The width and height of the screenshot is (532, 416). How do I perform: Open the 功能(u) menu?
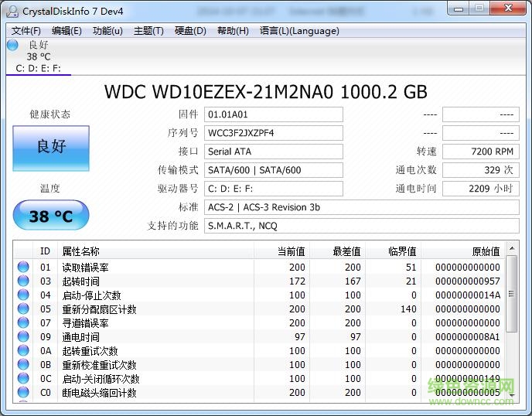click(x=107, y=31)
